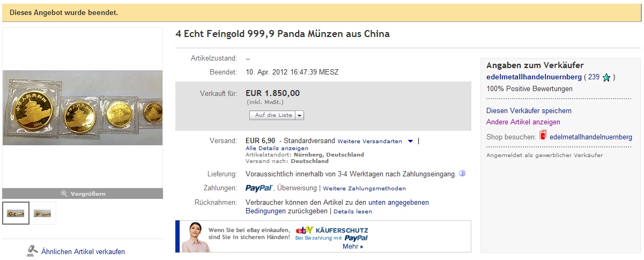Select the first coin thumbnail image
Image resolution: width=644 pixels, height=260 pixels.
(16, 213)
